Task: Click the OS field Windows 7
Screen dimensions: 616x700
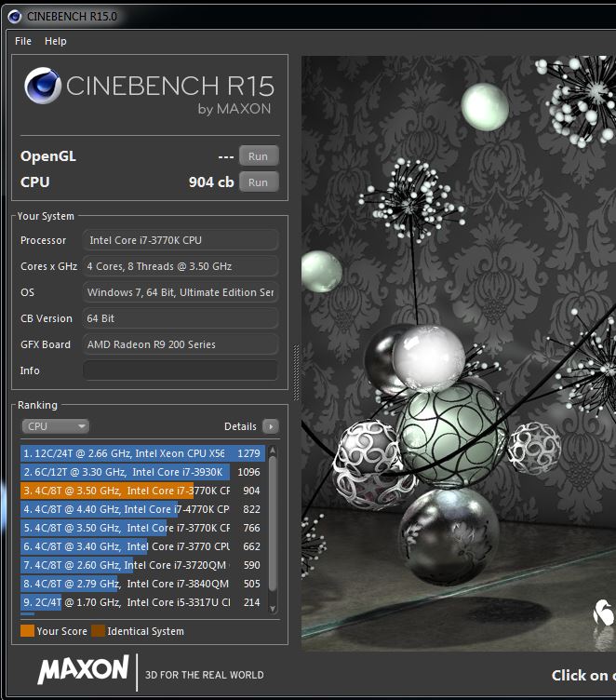Action: [x=181, y=292]
